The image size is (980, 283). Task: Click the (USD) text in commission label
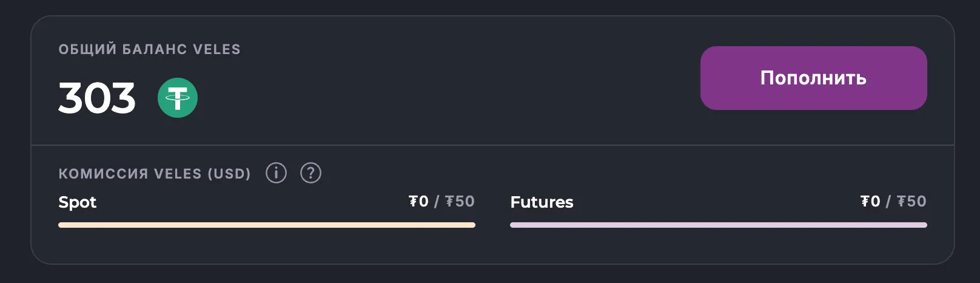(229, 174)
